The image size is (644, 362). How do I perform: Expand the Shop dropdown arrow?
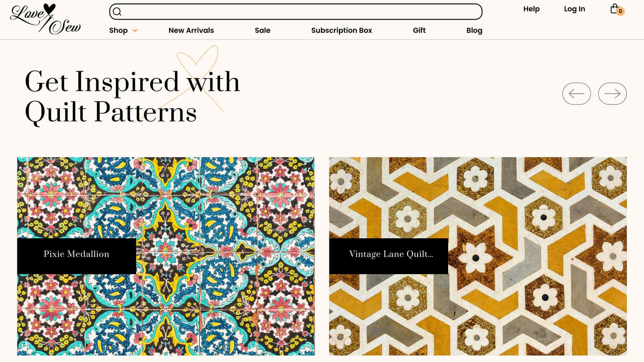tap(135, 31)
